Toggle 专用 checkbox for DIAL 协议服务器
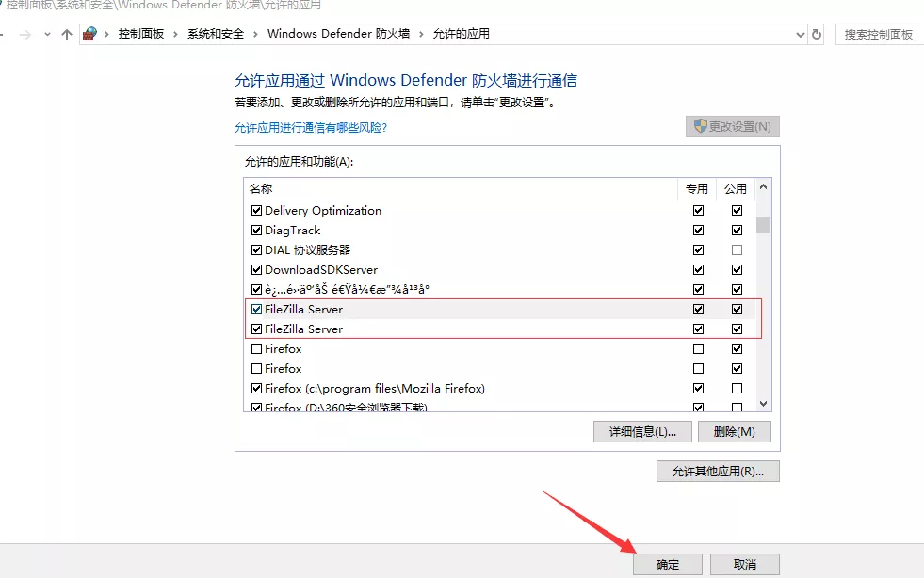 [x=698, y=249]
